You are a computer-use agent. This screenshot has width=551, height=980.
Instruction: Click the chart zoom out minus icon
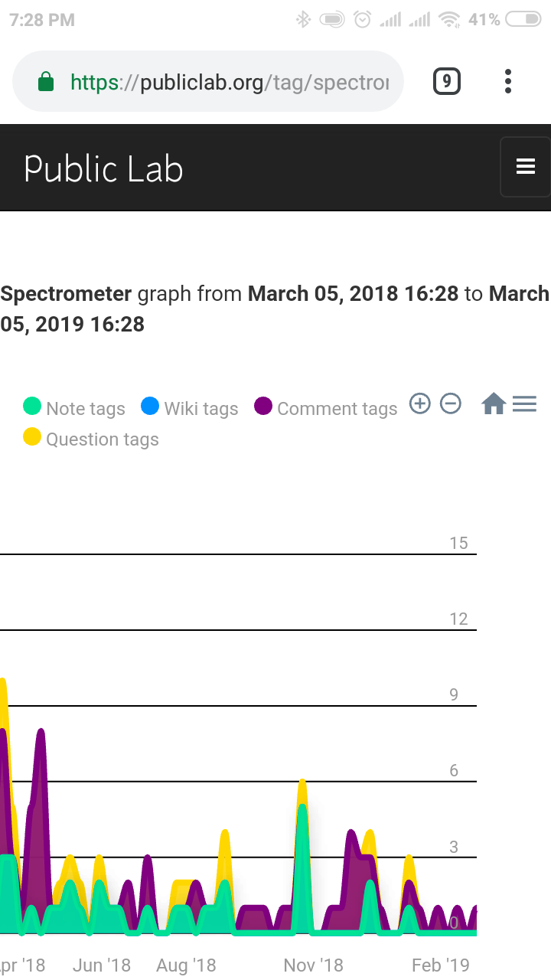(451, 403)
